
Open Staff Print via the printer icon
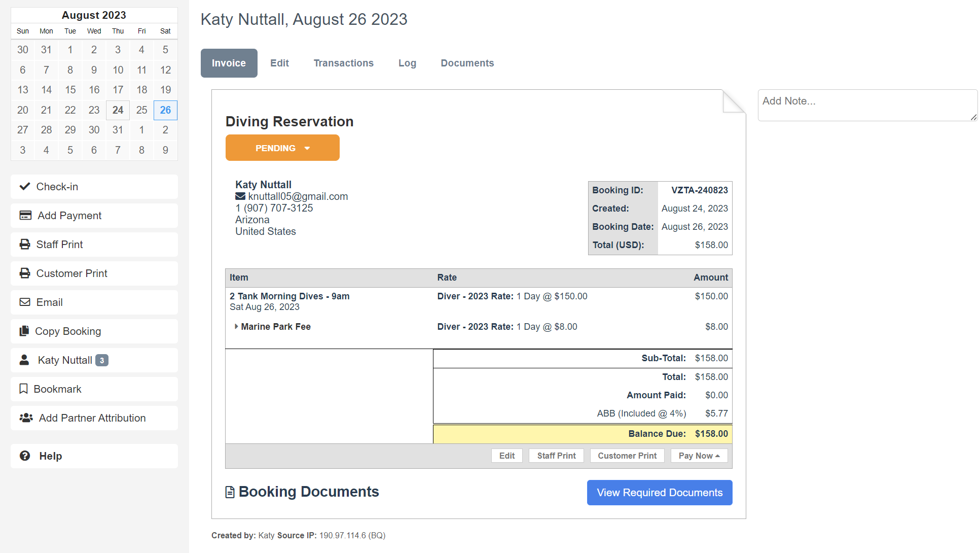(x=25, y=244)
